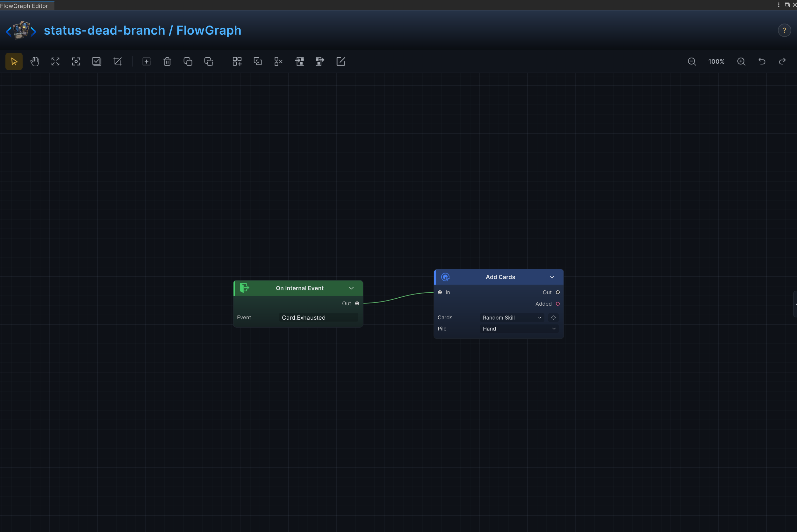Collapse the On Internal Event node chevron

point(351,288)
